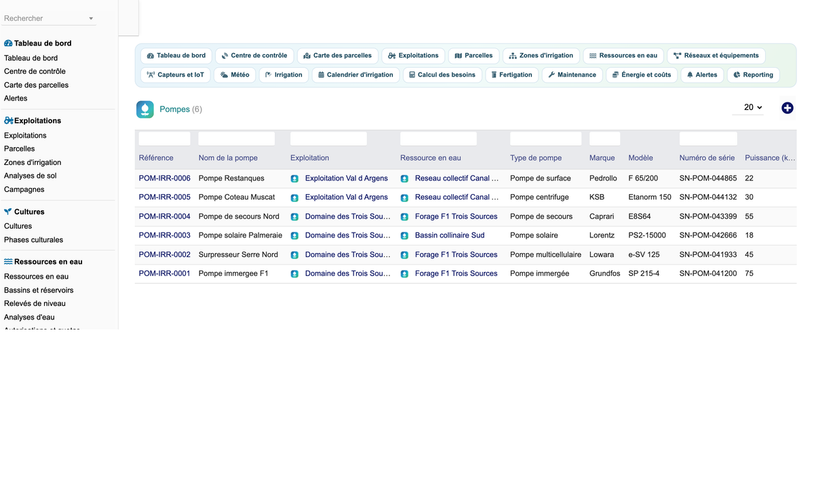Sort by Modèle column header
Image resolution: width=814 pixels, height=504 pixels.
click(641, 158)
